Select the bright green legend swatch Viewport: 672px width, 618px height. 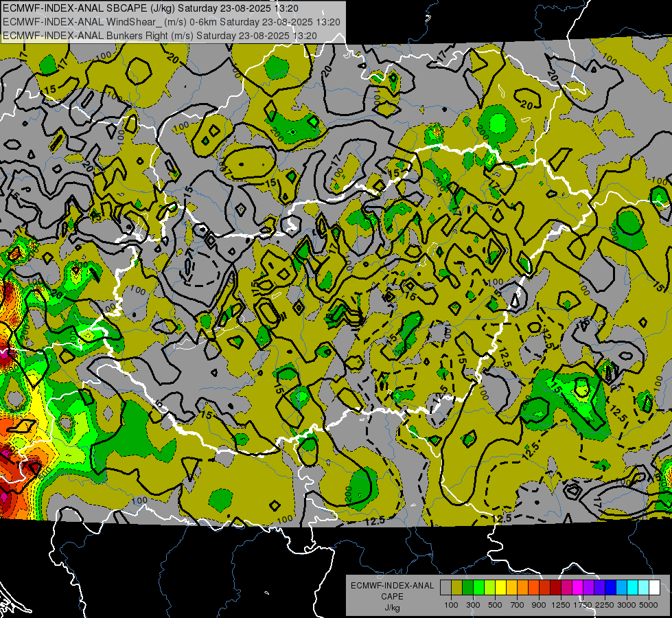point(478,587)
